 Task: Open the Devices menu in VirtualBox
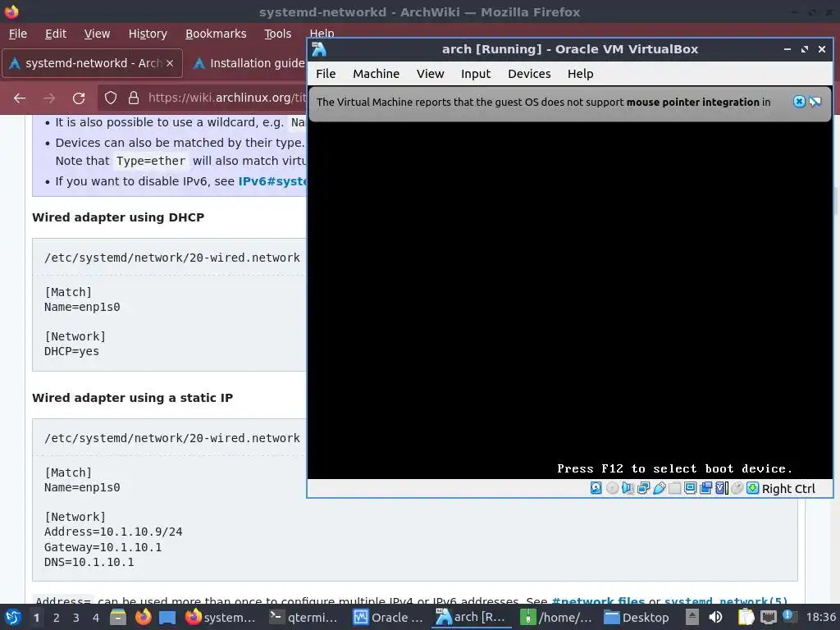click(x=529, y=74)
